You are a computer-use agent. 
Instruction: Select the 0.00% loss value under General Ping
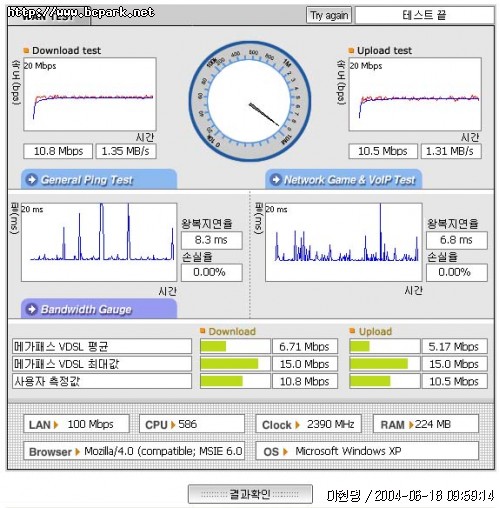[212, 273]
